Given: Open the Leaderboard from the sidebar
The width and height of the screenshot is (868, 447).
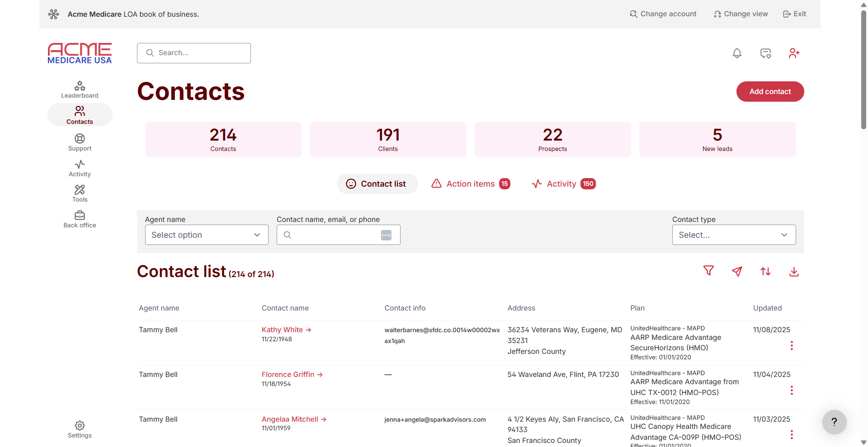Looking at the screenshot, I should click(x=80, y=89).
